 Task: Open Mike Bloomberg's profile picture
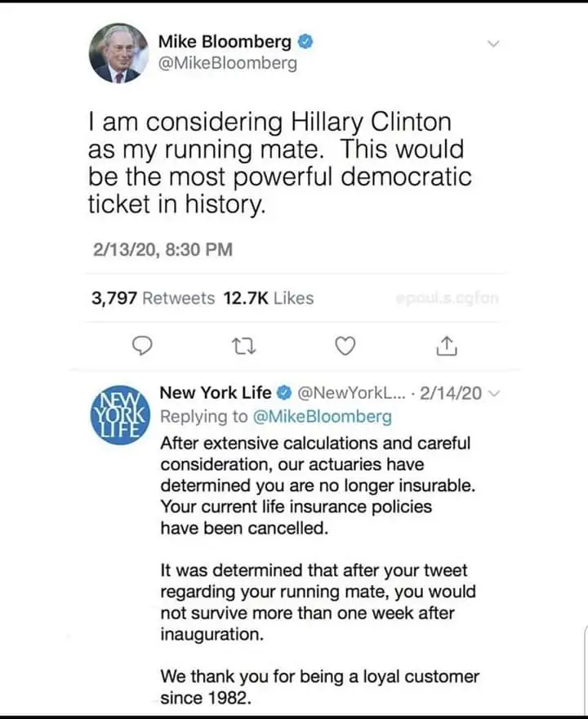119,54
